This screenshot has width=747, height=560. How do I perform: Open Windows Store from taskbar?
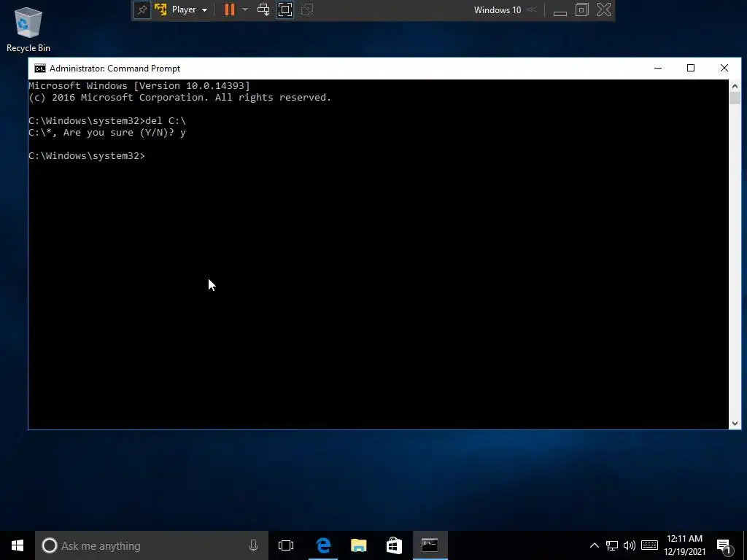pyautogui.click(x=394, y=545)
